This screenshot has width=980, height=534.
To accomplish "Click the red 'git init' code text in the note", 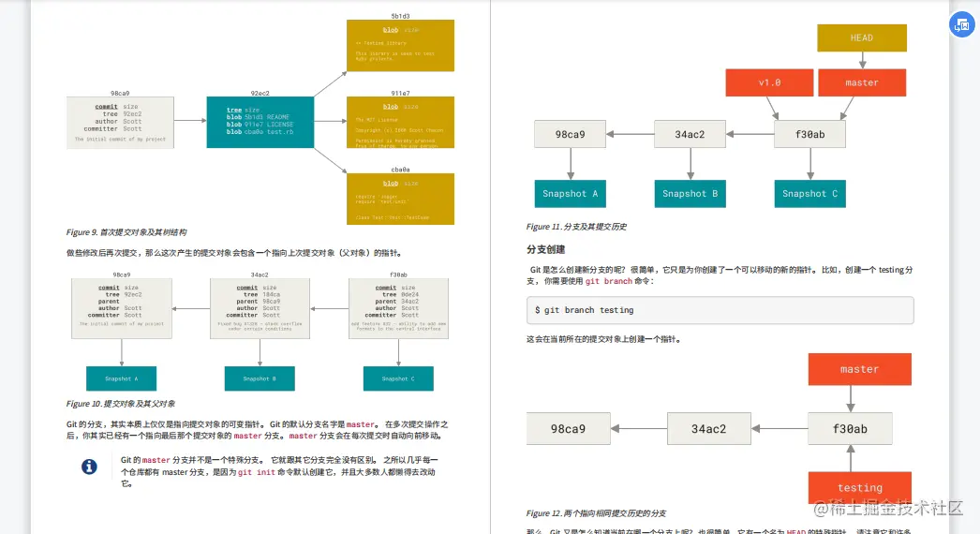I will (x=257, y=473).
